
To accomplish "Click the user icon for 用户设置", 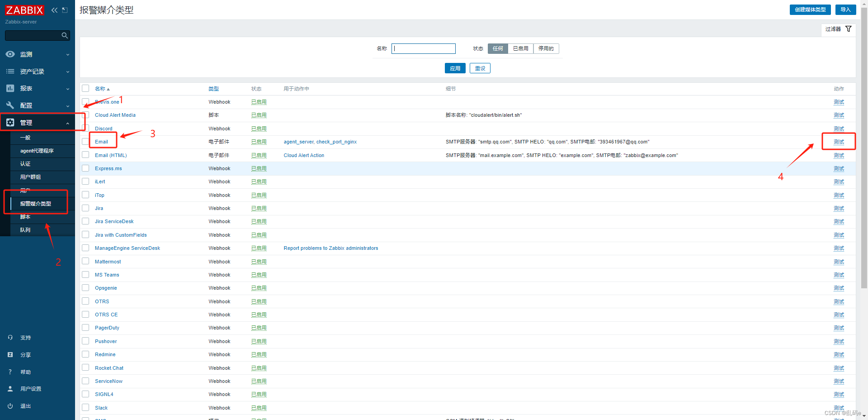I will tap(10, 389).
